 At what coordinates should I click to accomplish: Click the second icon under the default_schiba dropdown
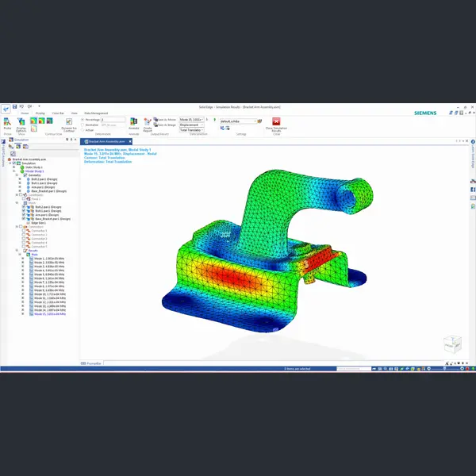[228, 128]
